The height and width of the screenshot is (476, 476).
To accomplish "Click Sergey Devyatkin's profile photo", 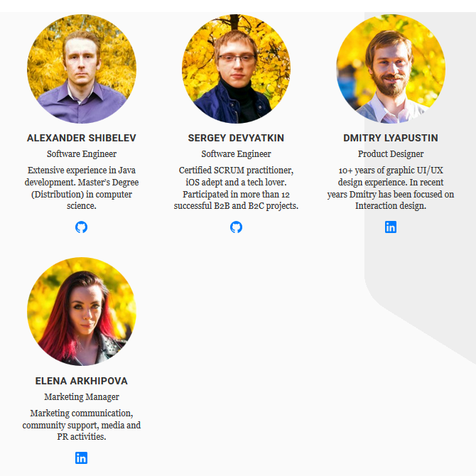I will click(236, 69).
